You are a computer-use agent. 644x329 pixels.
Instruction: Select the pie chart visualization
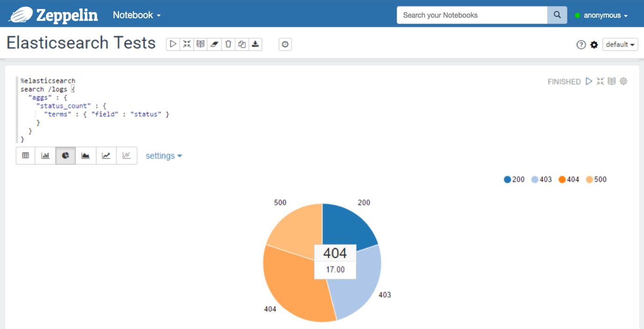(x=65, y=155)
